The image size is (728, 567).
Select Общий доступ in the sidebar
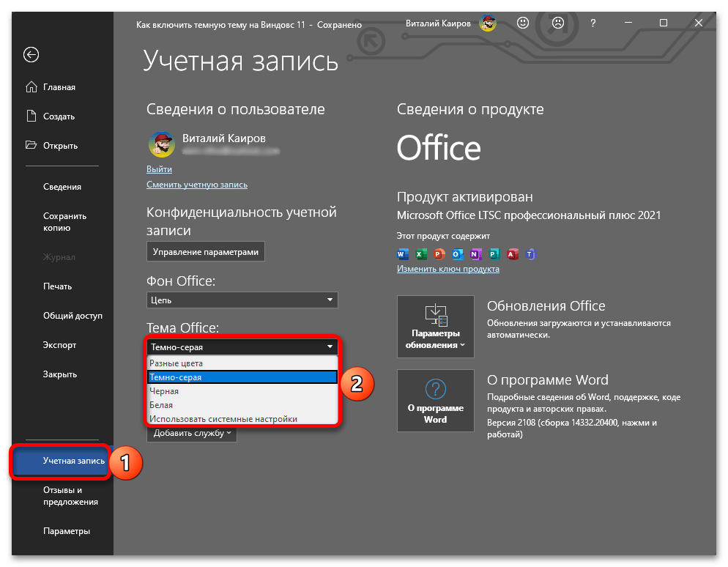point(73,316)
